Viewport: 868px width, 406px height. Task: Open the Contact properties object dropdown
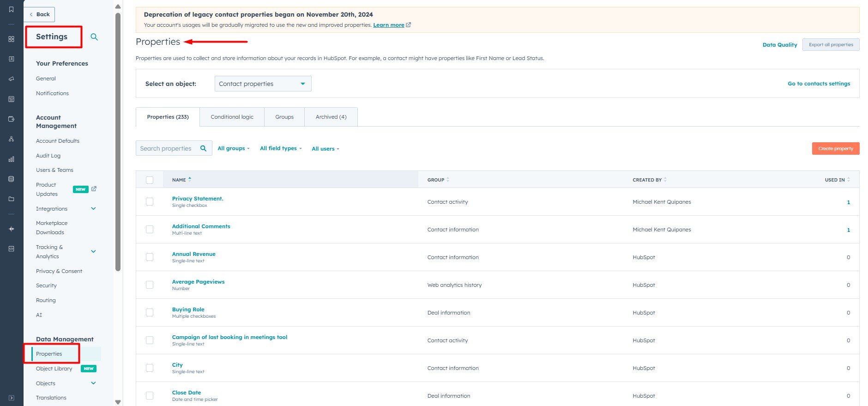coord(263,84)
